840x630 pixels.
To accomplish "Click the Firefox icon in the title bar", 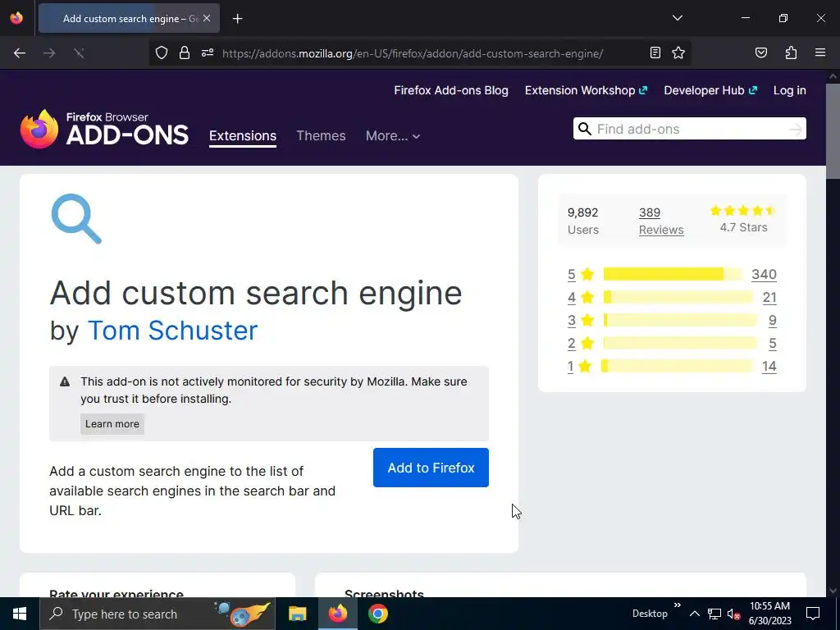I will (x=16, y=18).
